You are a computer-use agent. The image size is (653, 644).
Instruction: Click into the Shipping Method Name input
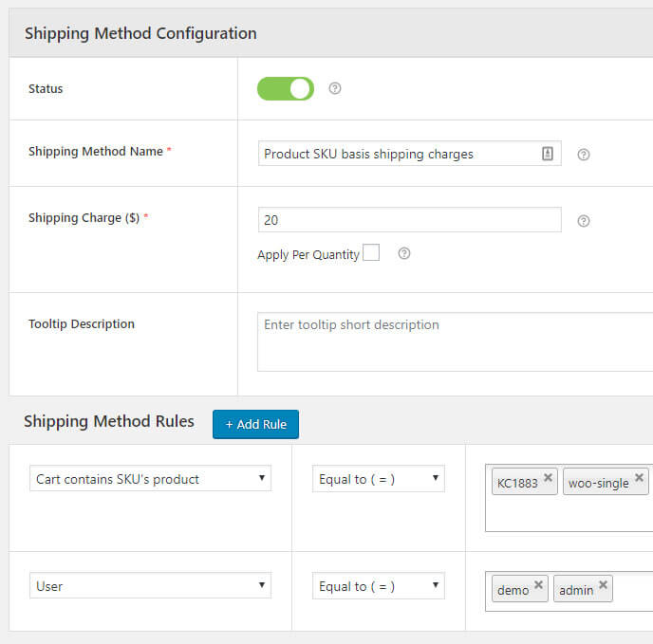pos(399,154)
